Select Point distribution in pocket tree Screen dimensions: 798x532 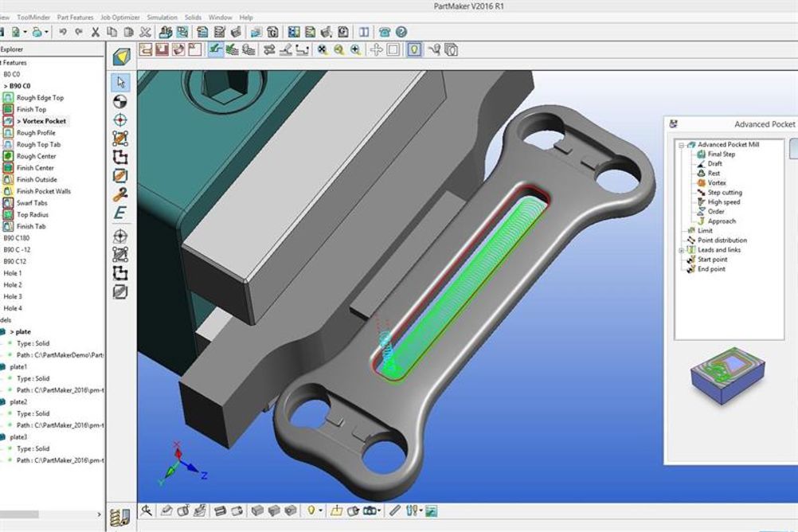coord(722,241)
